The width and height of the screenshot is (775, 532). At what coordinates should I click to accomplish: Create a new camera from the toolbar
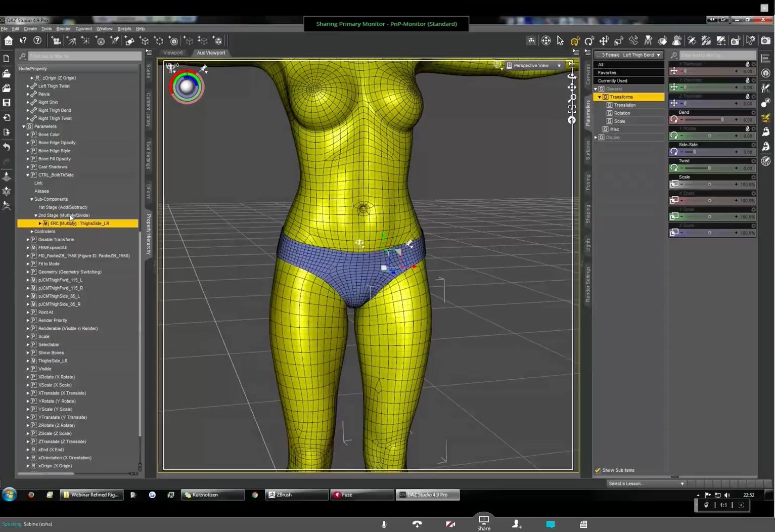point(56,41)
